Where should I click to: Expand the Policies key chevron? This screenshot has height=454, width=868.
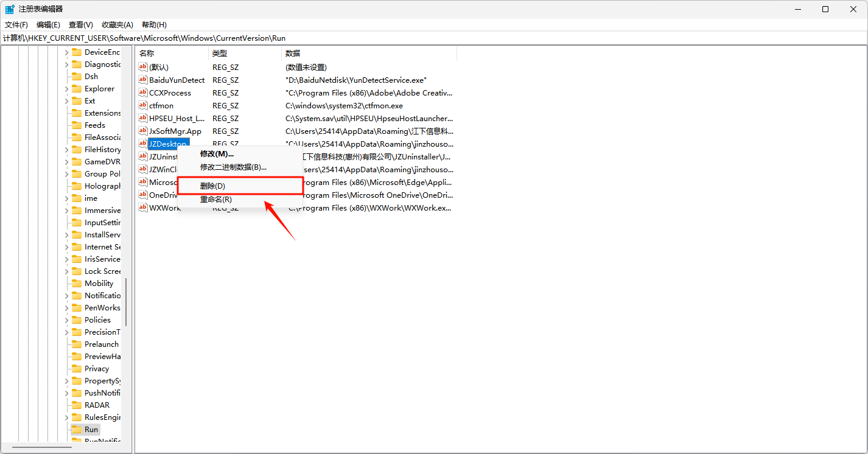[67, 320]
